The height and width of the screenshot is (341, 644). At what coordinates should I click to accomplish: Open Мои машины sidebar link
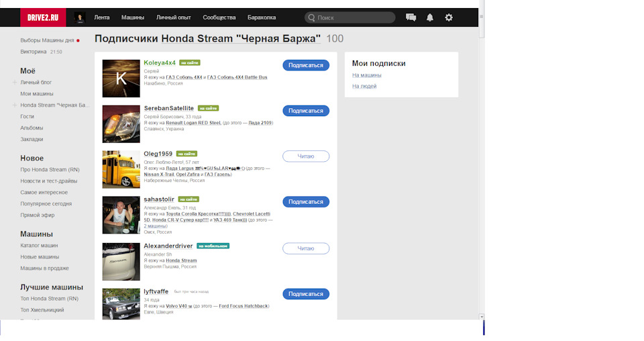click(x=37, y=94)
